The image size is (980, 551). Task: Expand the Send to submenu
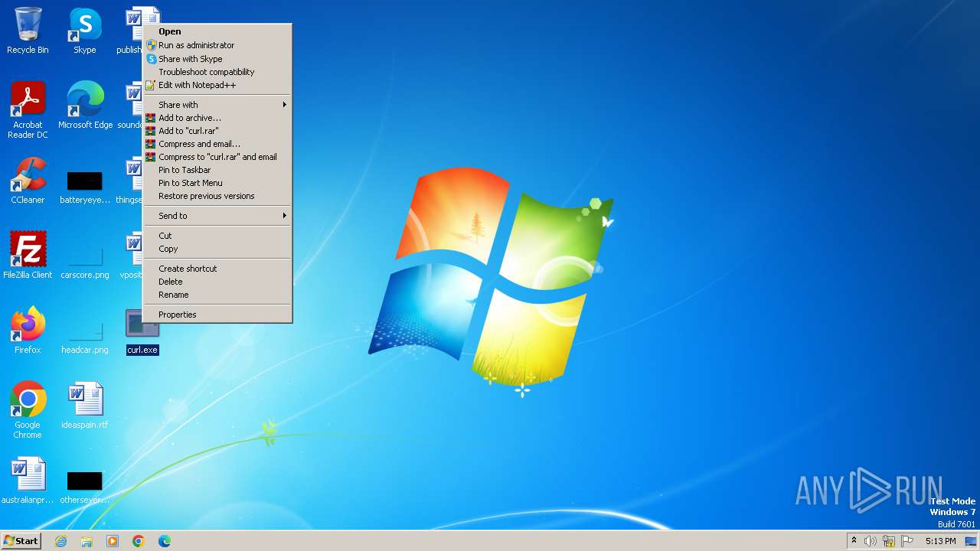tap(217, 216)
